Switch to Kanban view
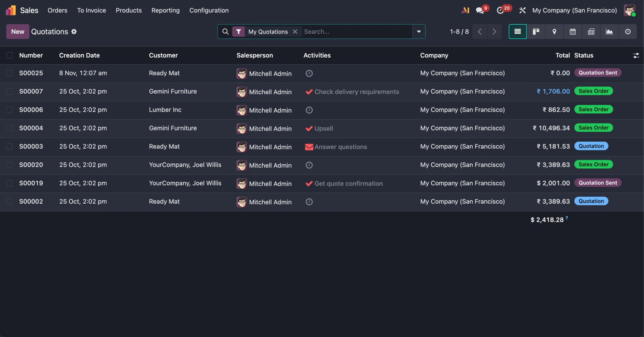This screenshot has width=644, height=337. (536, 32)
